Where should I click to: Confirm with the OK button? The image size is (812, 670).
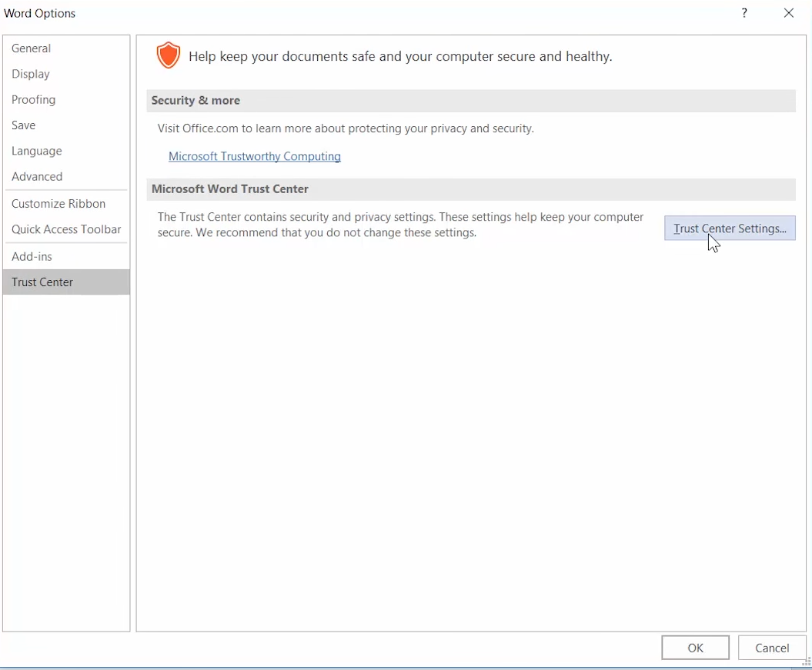[x=695, y=648]
